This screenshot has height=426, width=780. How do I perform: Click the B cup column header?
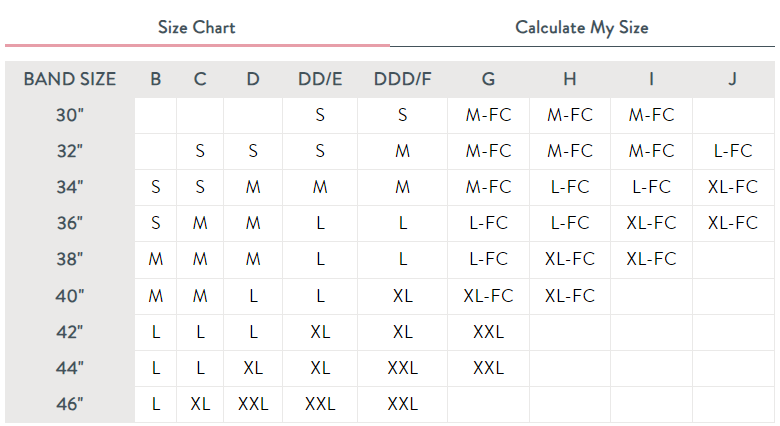pos(156,79)
